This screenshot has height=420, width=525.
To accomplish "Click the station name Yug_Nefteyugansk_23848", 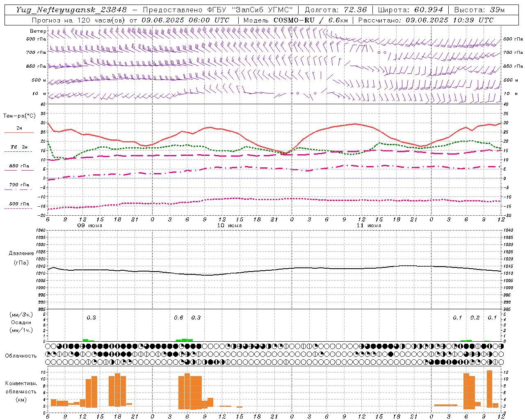I will pos(71,10).
